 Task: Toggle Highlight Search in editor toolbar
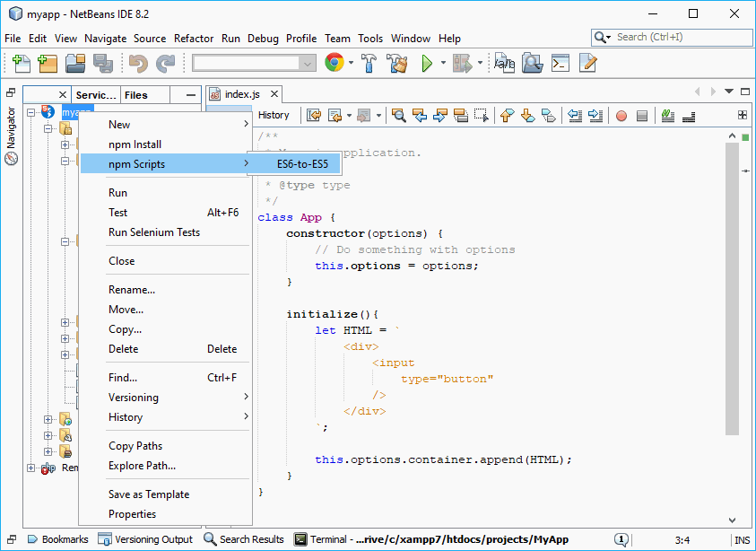(x=459, y=115)
